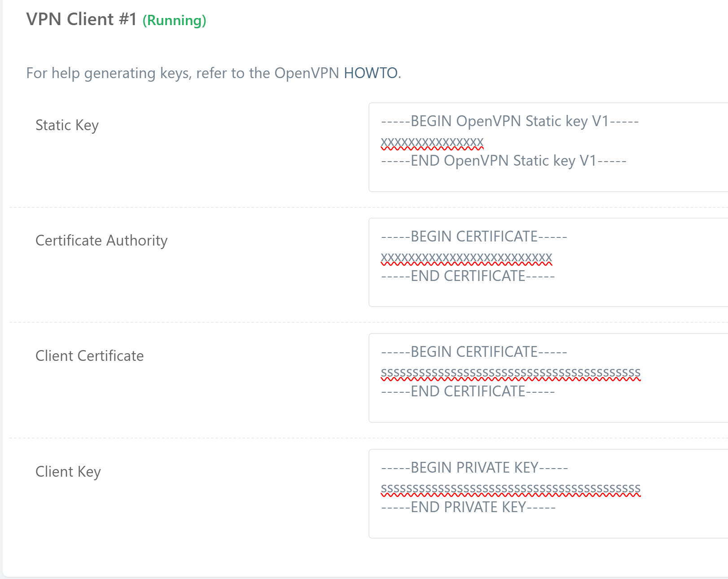Open the OpenVPN HOWTO link
The height and width of the screenshot is (579, 728).
pos(370,73)
